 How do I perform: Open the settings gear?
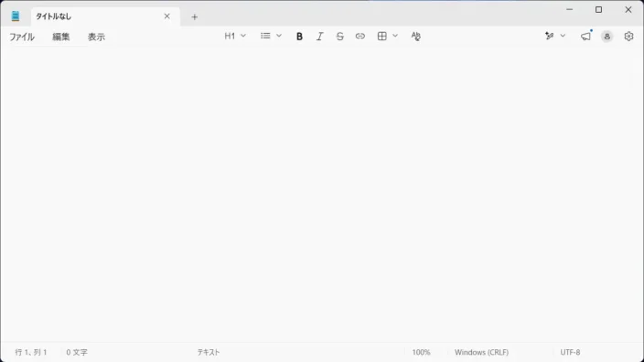(x=628, y=37)
